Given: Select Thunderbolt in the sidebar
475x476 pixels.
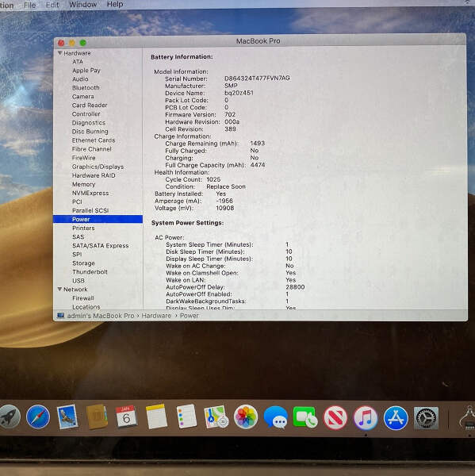Looking at the screenshot, I should tap(90, 271).
